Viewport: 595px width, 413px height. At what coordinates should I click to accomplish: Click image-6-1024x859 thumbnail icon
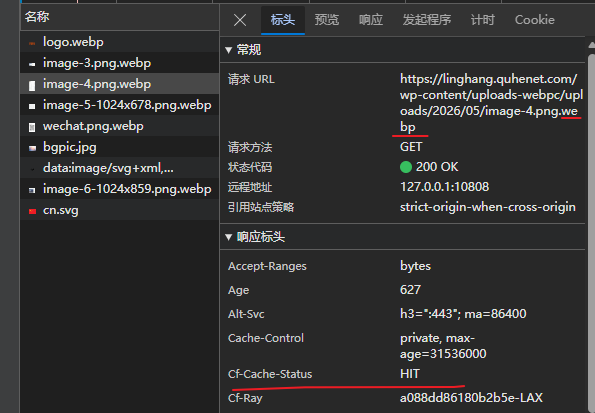[x=32, y=191]
